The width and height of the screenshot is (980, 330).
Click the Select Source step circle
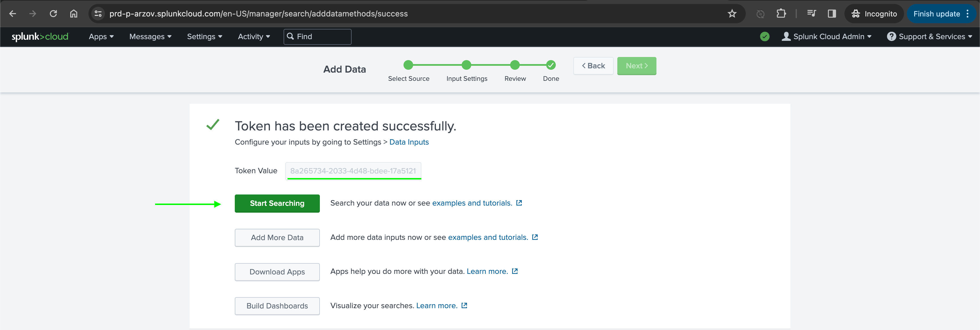click(408, 65)
